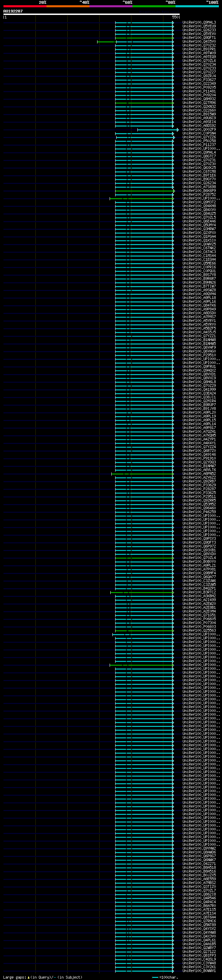Click the orange ~40% legend segment
Image resolution: width=222 pixels, height=980 pixels.
click(x=68, y=6)
